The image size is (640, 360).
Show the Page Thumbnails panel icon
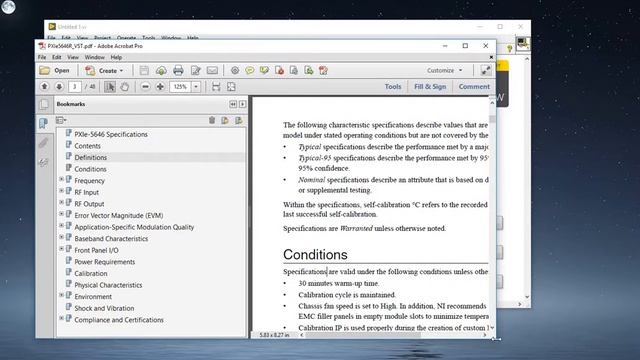(x=44, y=104)
